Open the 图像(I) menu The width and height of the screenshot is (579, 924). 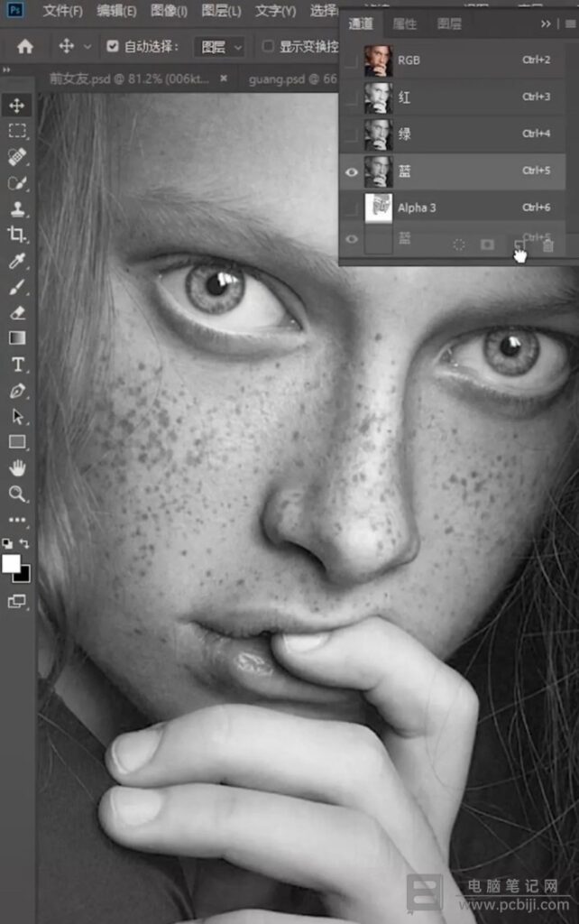[169, 11]
